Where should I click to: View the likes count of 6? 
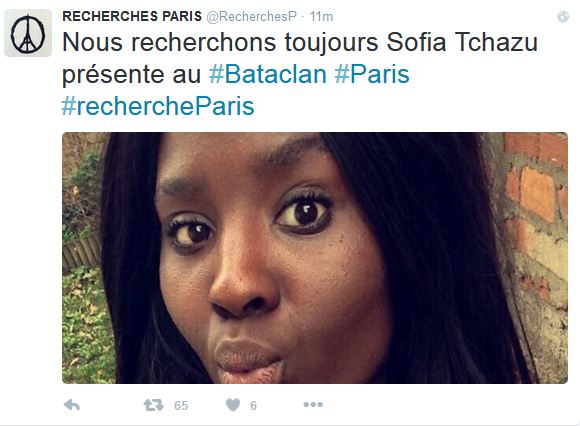(x=253, y=406)
